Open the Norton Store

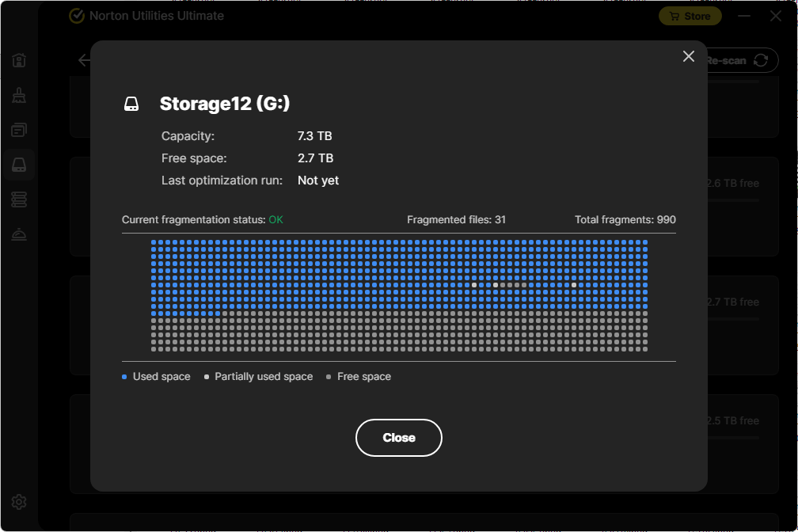[690, 16]
